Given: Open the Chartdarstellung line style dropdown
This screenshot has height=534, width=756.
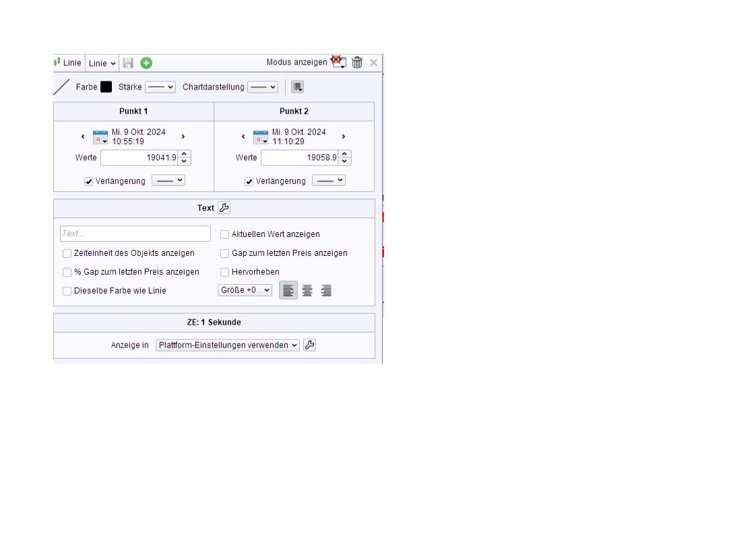Looking at the screenshot, I should (263, 87).
